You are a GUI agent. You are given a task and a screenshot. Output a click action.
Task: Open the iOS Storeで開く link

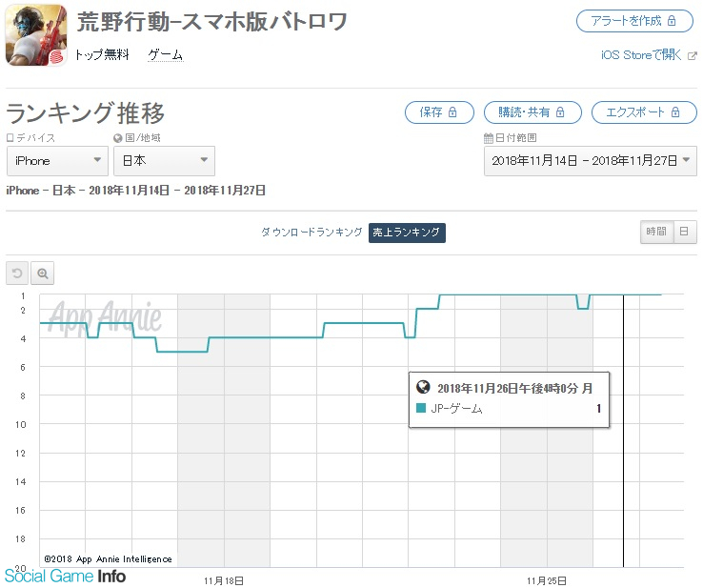click(x=641, y=54)
